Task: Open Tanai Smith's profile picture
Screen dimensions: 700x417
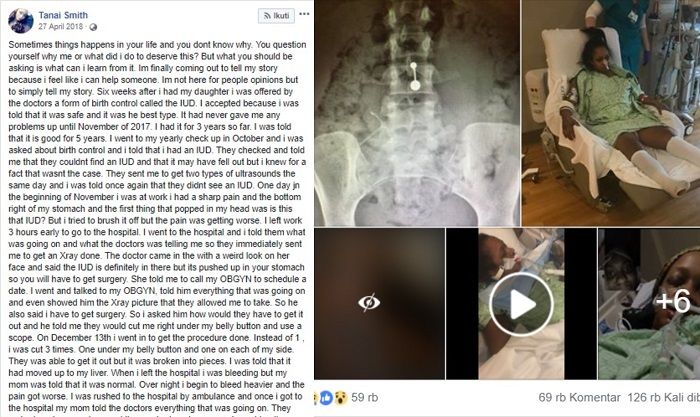Action: pos(21,21)
